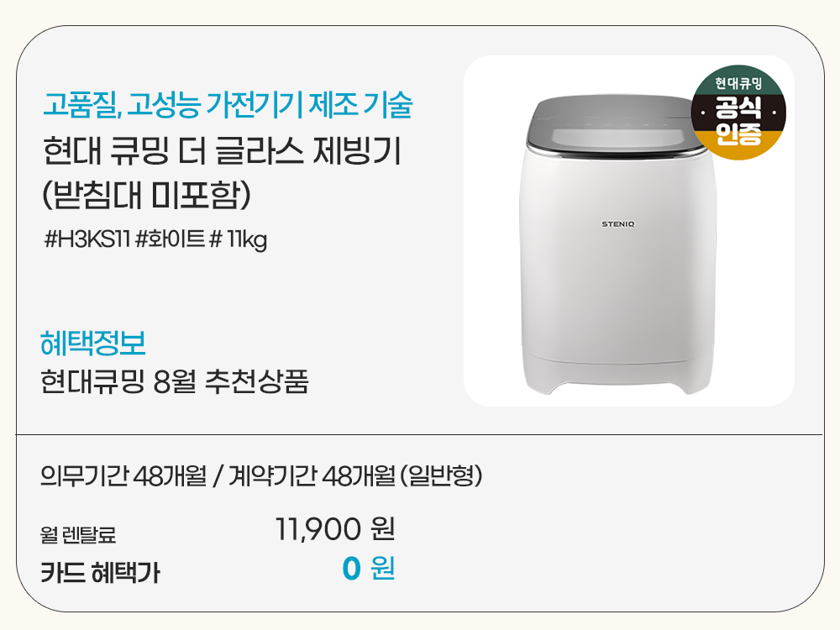Image resolution: width=840 pixels, height=630 pixels.
Task: Select the #화이트 color hashtag
Action: coord(169,240)
